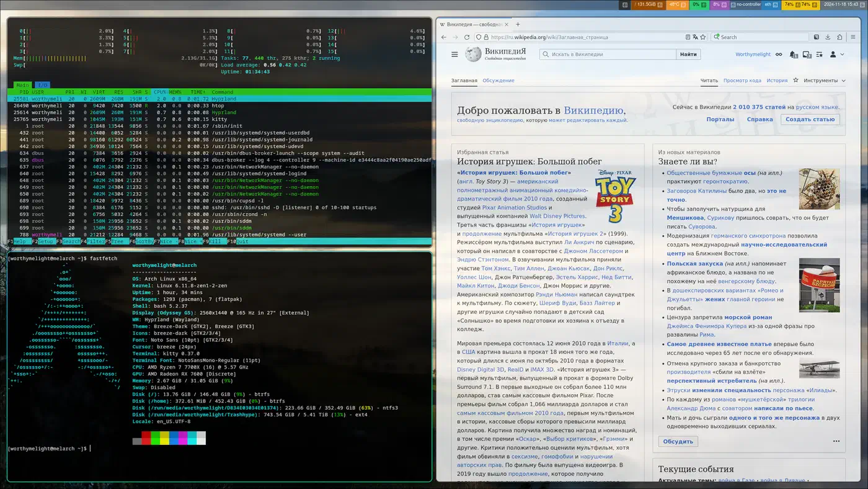Screen dimensions: 868x489
Task: Open Wikipedia notifications bell icon
Action: click(793, 55)
